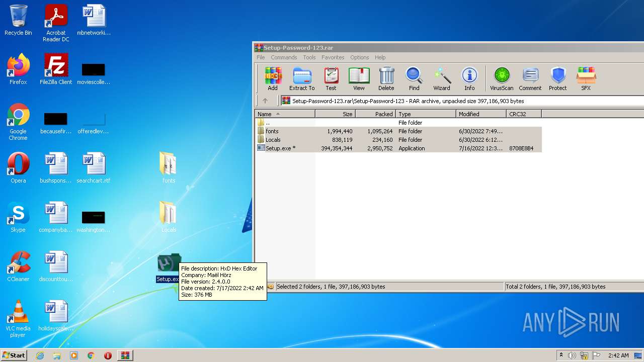The width and height of the screenshot is (644, 362).
Task: Select the Opera desktop shortcut
Action: click(x=18, y=168)
